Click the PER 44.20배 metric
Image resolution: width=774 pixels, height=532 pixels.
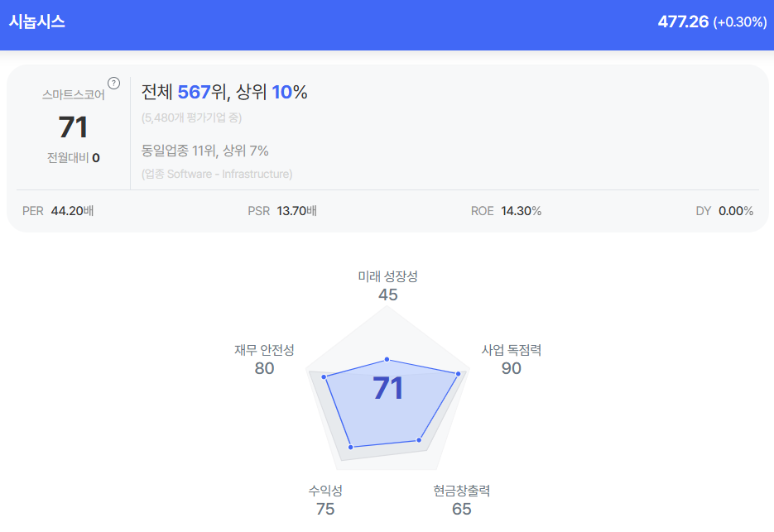58,211
